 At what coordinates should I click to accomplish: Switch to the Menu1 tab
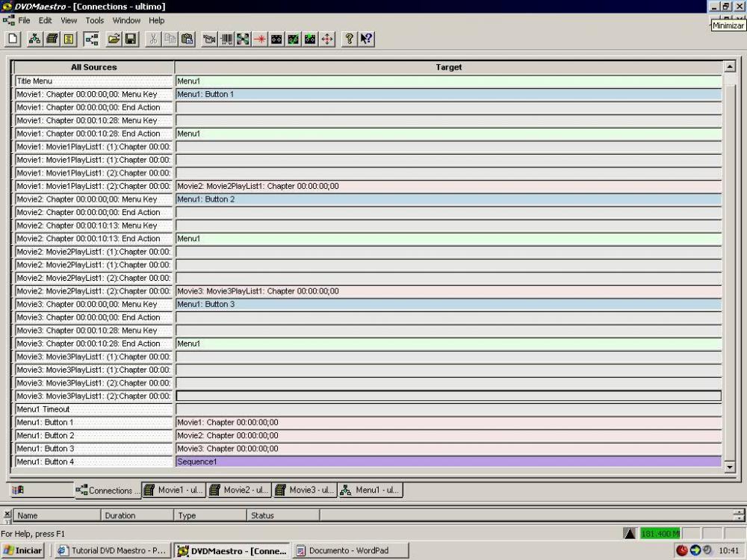click(370, 491)
